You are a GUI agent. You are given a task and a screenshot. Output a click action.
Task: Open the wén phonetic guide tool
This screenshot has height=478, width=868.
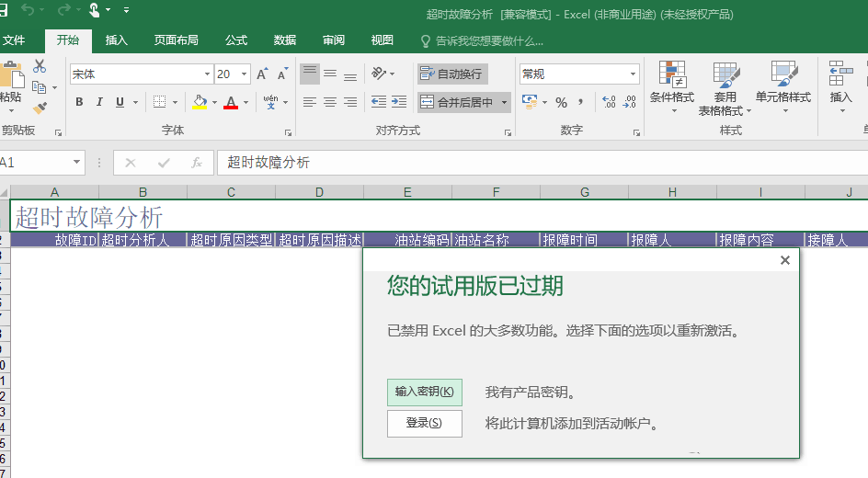[270, 102]
